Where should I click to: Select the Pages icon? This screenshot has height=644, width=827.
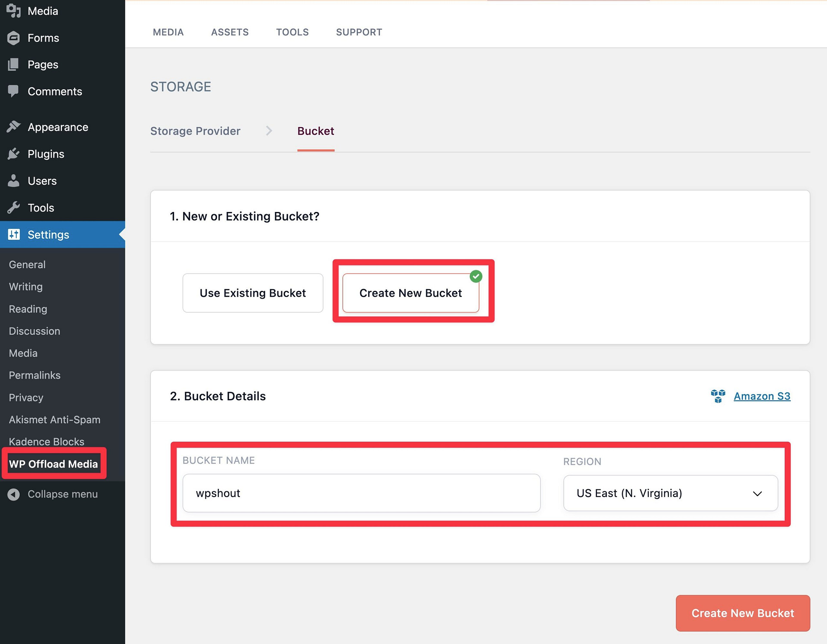13,64
